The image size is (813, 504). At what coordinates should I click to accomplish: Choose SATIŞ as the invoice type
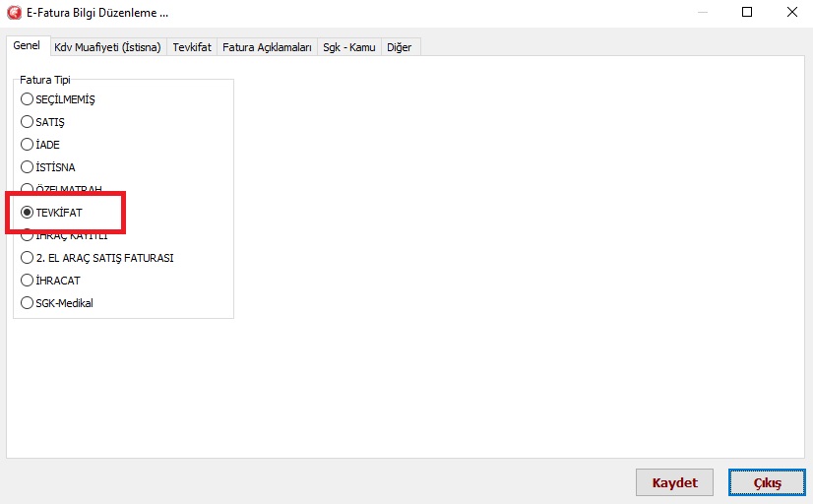coord(28,122)
